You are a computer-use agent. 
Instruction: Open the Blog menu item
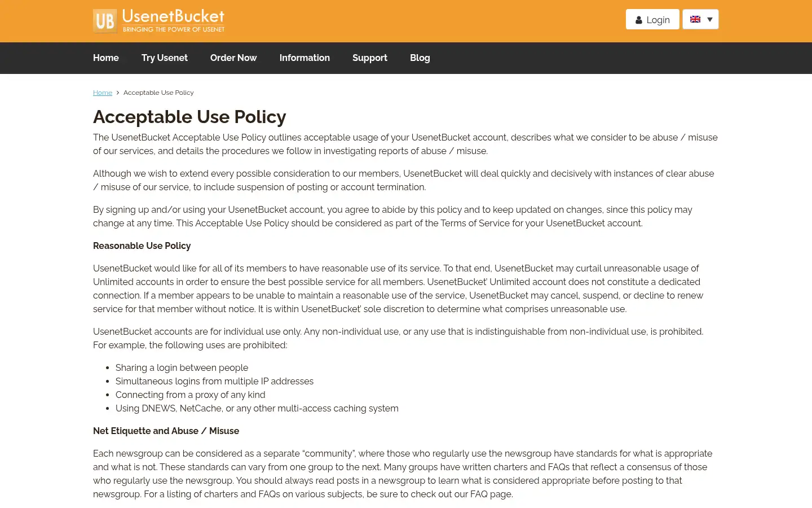[x=420, y=58]
